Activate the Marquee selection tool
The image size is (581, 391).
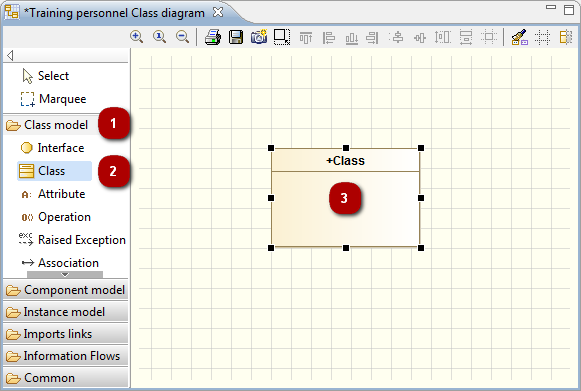(x=53, y=99)
